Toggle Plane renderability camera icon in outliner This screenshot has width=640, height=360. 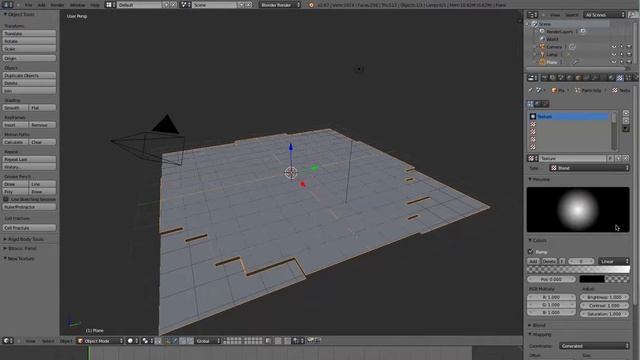pos(629,62)
